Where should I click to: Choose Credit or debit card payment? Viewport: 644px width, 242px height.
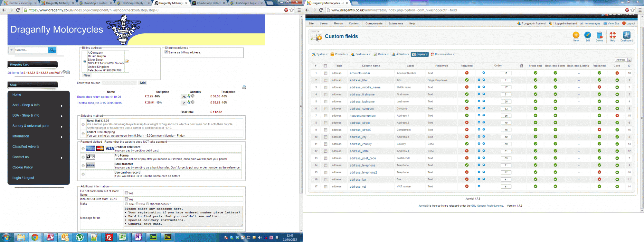point(83,148)
